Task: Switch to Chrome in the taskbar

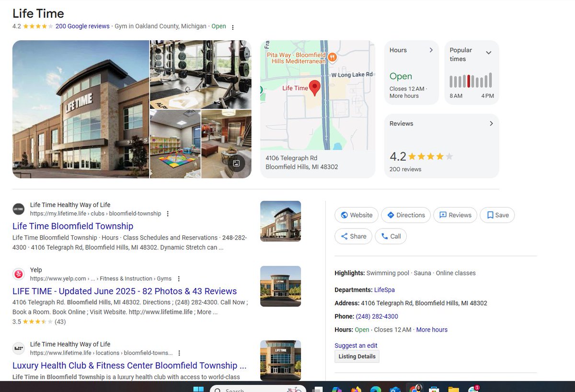Action: click(x=414, y=388)
